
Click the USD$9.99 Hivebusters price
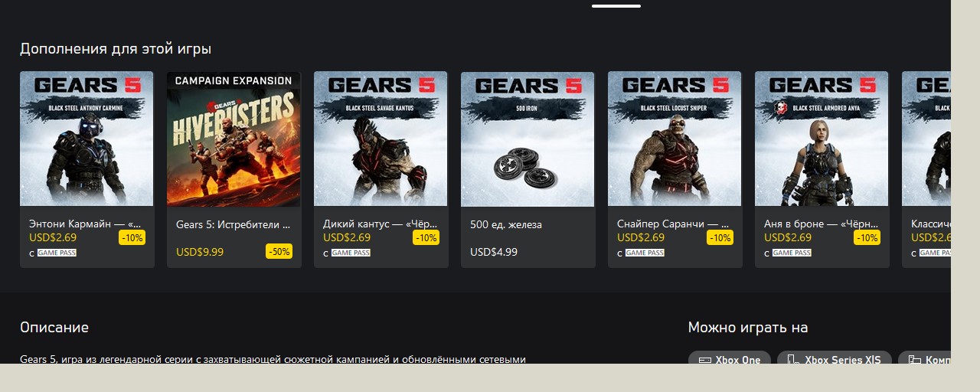(x=200, y=252)
